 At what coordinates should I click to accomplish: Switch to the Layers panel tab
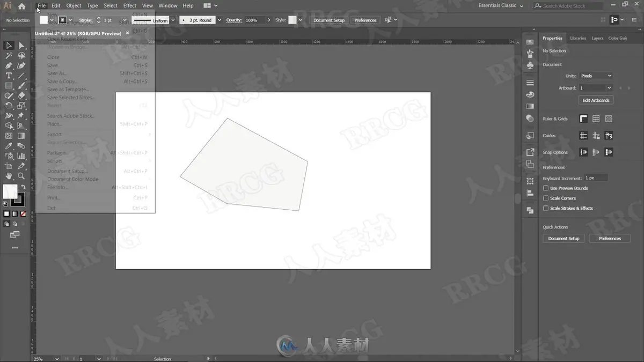[597, 38]
